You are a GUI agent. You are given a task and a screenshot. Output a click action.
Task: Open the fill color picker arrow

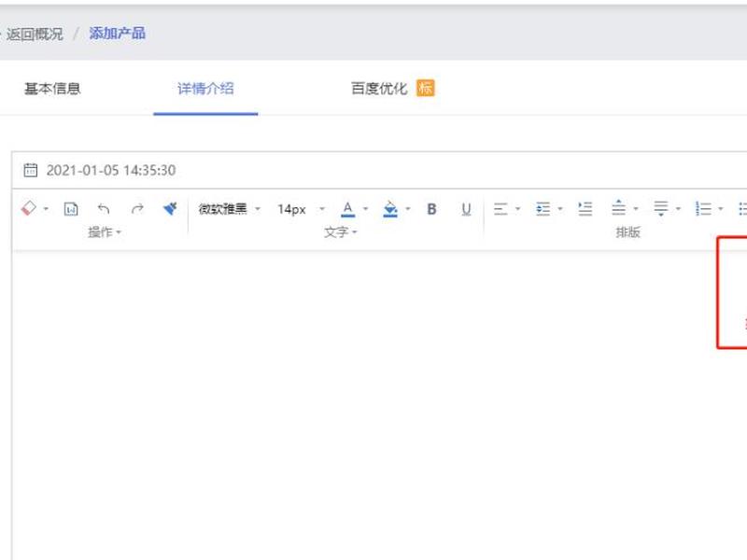(408, 208)
